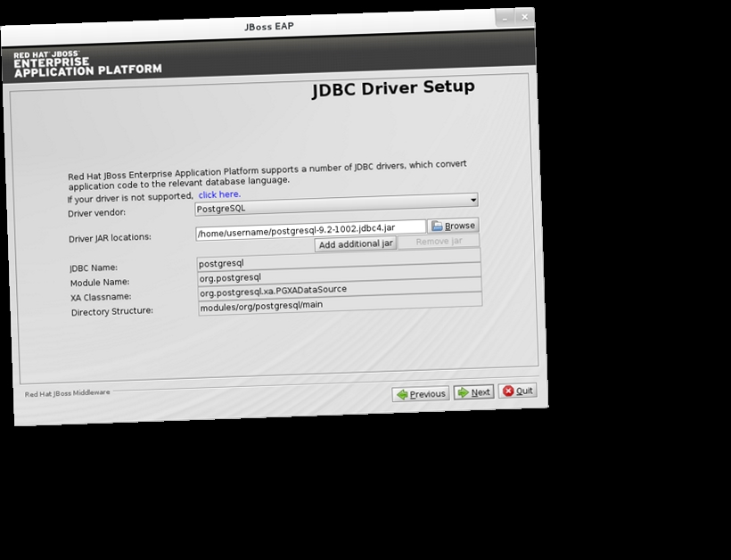Focus the JDBC Name field

coord(339,259)
